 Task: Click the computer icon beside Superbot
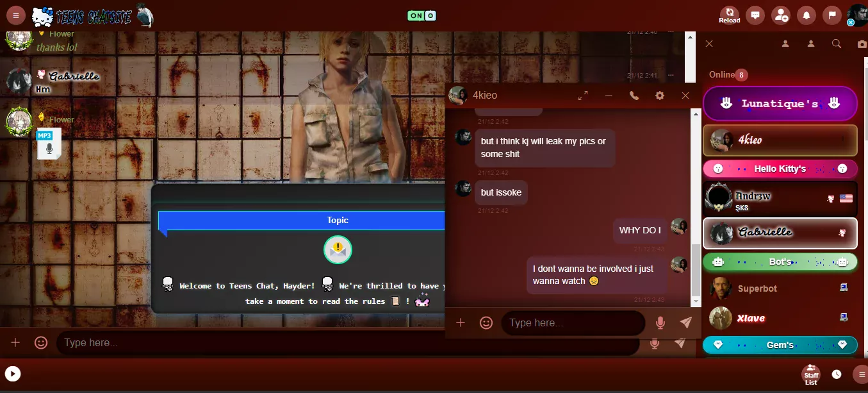tap(844, 288)
